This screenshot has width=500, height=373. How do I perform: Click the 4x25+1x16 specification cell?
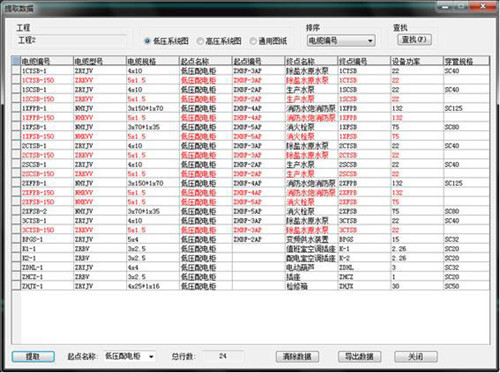tap(153, 286)
